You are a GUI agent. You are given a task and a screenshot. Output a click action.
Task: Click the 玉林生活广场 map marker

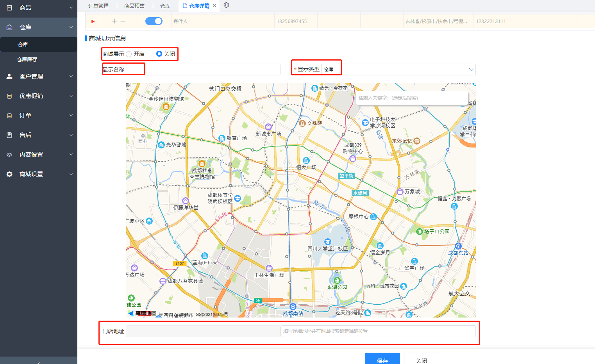269,268
